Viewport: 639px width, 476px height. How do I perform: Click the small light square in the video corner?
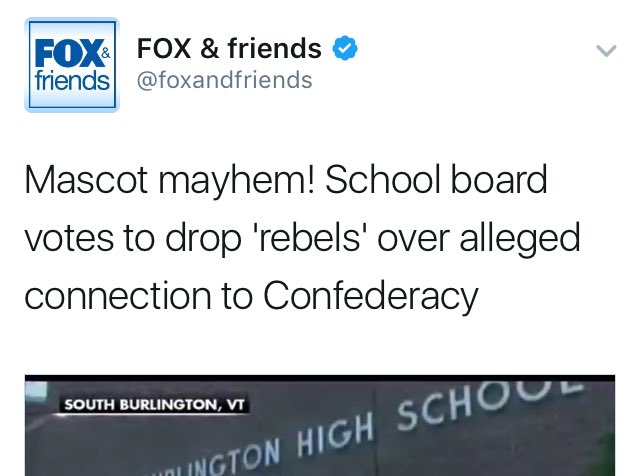click(x=37, y=392)
